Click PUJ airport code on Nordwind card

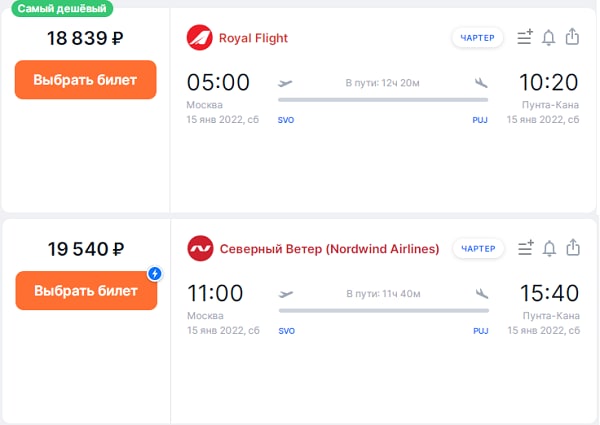[x=481, y=330]
